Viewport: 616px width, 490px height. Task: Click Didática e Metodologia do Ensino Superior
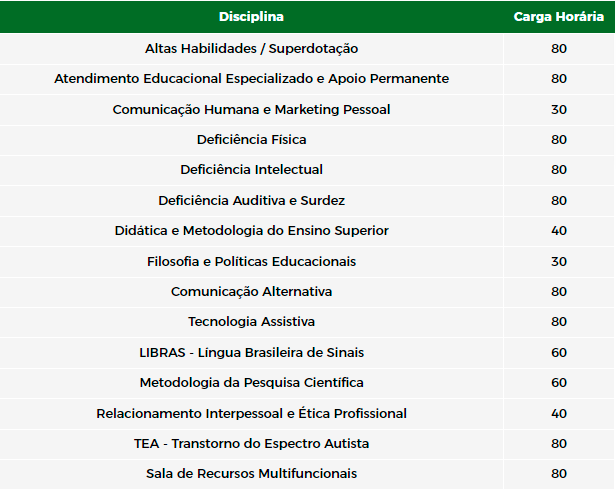[251, 231]
